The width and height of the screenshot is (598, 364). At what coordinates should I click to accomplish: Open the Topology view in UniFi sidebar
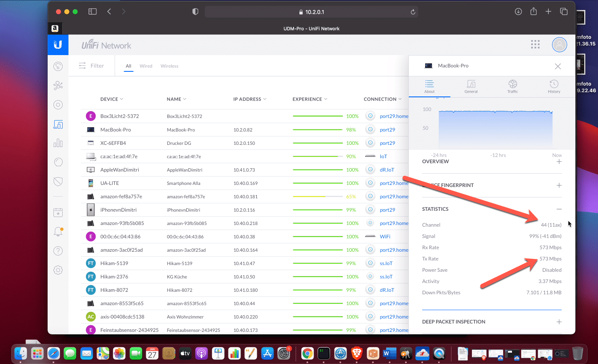tap(58, 86)
